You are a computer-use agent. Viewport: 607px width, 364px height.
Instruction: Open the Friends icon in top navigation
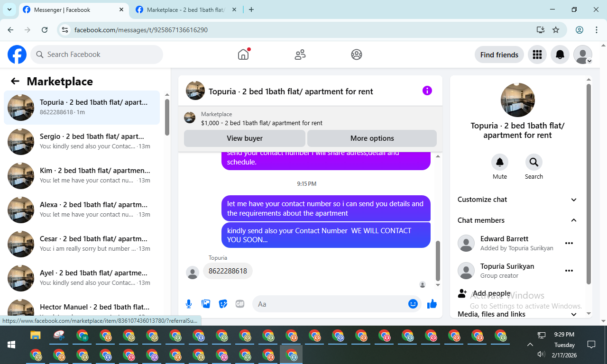pyautogui.click(x=300, y=55)
